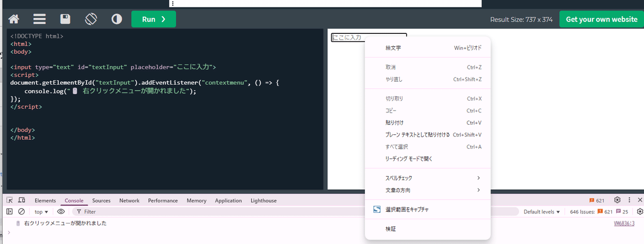
Task: Click the <input type="text"> code line
Action: (113, 67)
